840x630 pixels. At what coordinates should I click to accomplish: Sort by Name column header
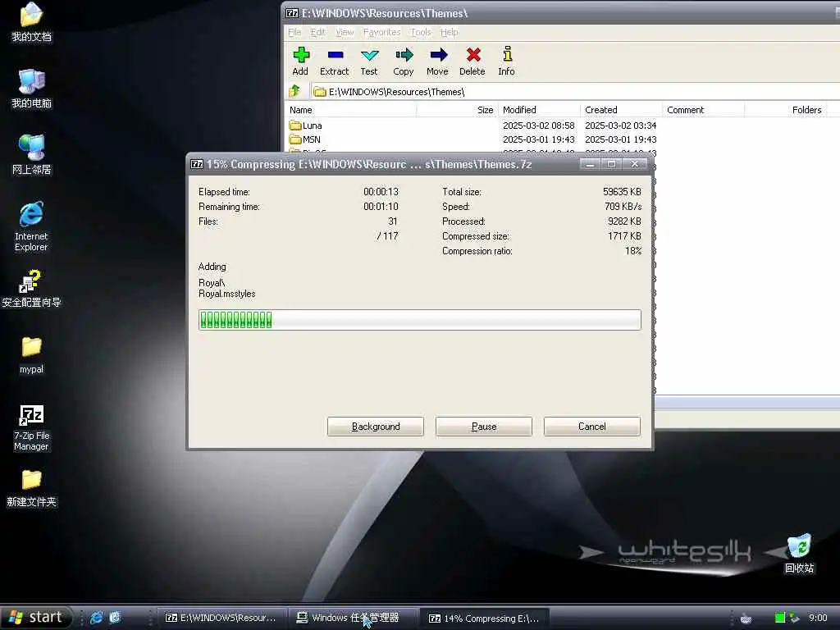[351, 110]
